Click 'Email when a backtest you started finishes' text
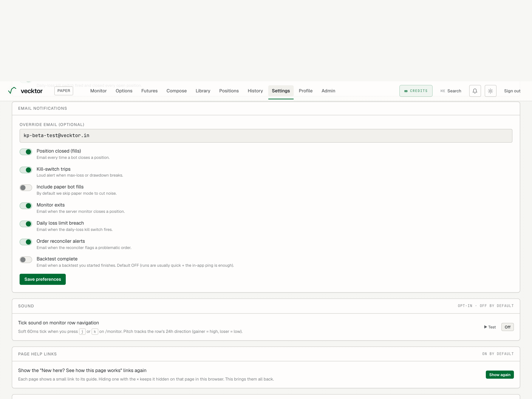The image size is (532, 399). (x=135, y=265)
